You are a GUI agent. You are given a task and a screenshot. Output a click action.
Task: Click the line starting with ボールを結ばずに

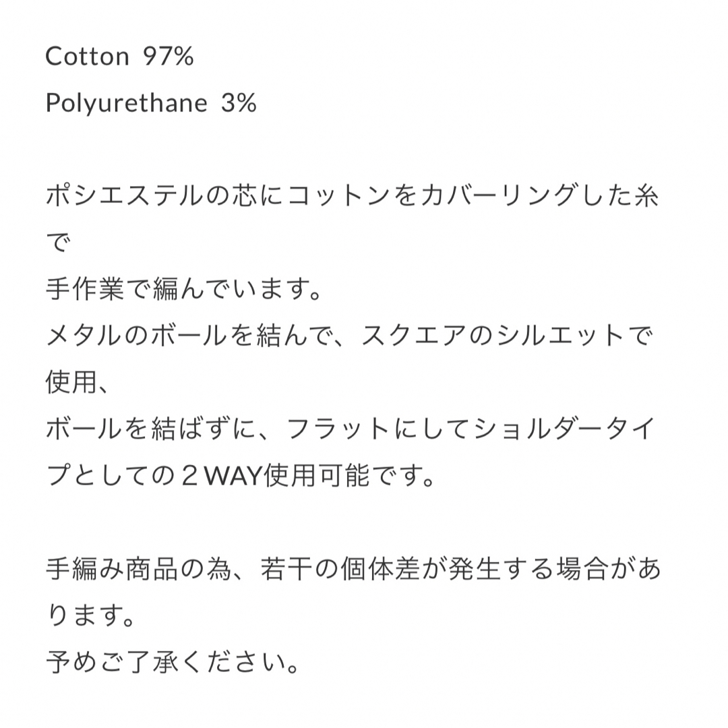coord(350,429)
